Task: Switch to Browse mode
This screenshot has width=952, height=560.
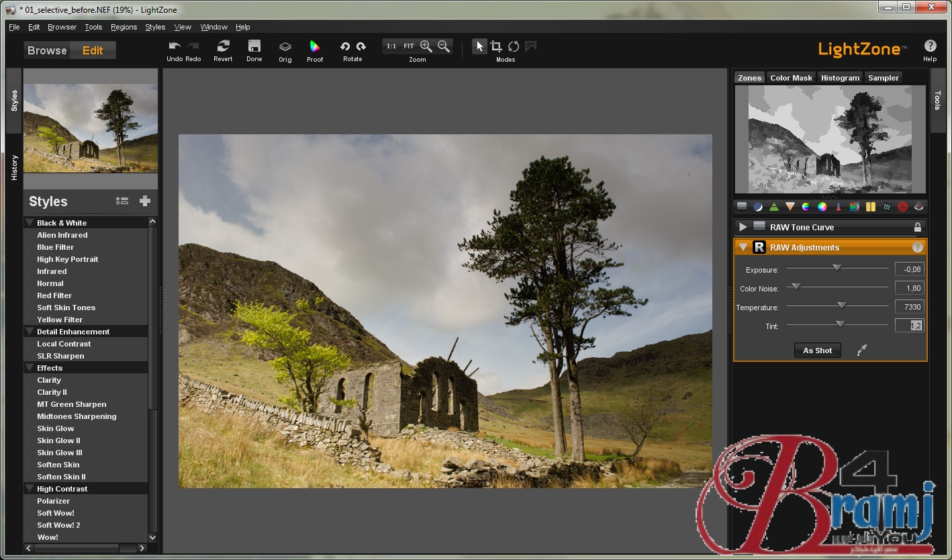Action: pos(47,50)
